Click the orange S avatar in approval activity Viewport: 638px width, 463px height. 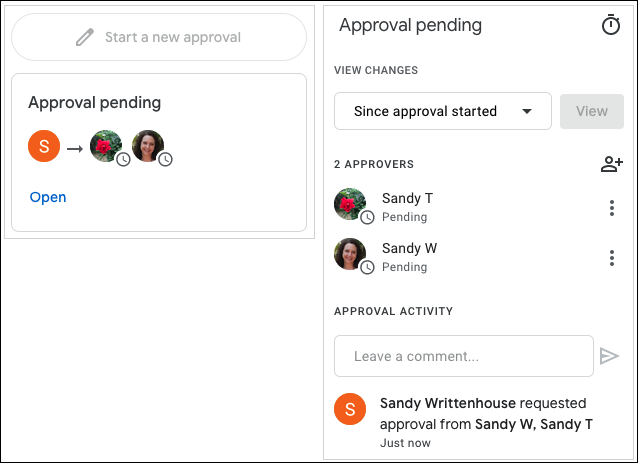coord(350,409)
